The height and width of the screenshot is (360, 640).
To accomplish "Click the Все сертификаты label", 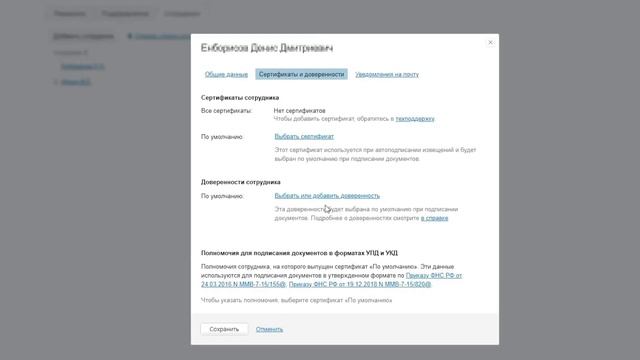I will click(x=226, y=111).
